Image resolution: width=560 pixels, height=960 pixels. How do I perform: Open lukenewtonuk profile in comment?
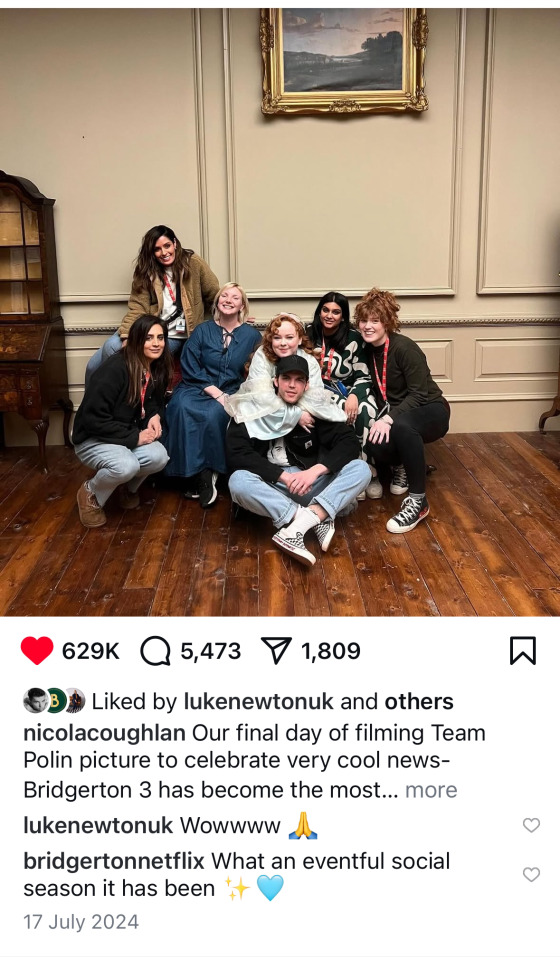98,825
